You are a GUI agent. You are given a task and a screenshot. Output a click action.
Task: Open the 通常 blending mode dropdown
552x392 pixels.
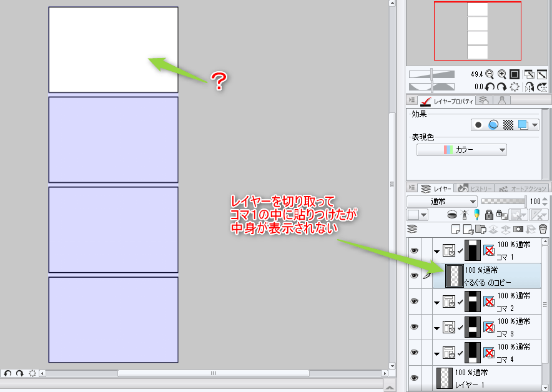(442, 202)
